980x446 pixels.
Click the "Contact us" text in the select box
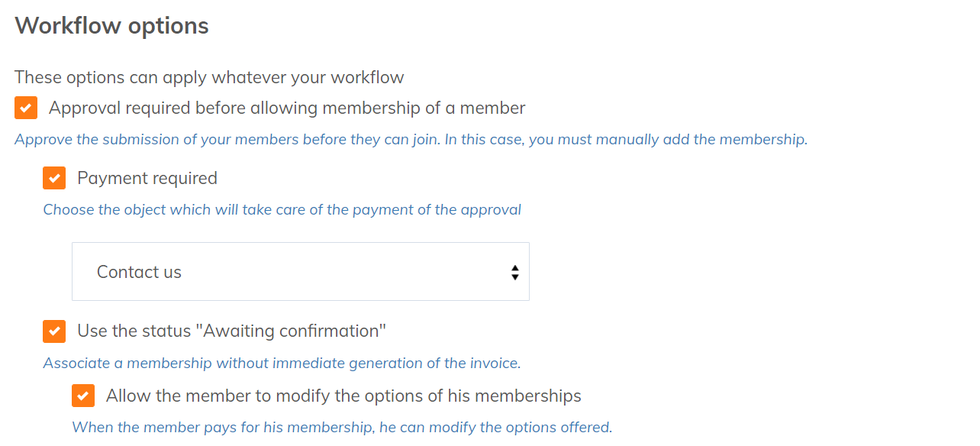pos(139,272)
